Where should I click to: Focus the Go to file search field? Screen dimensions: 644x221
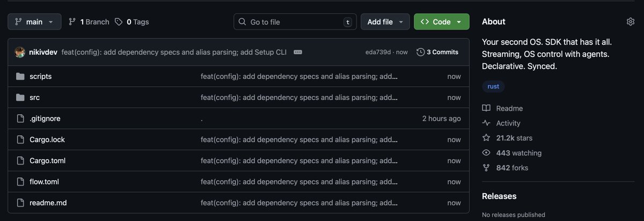[295, 21]
